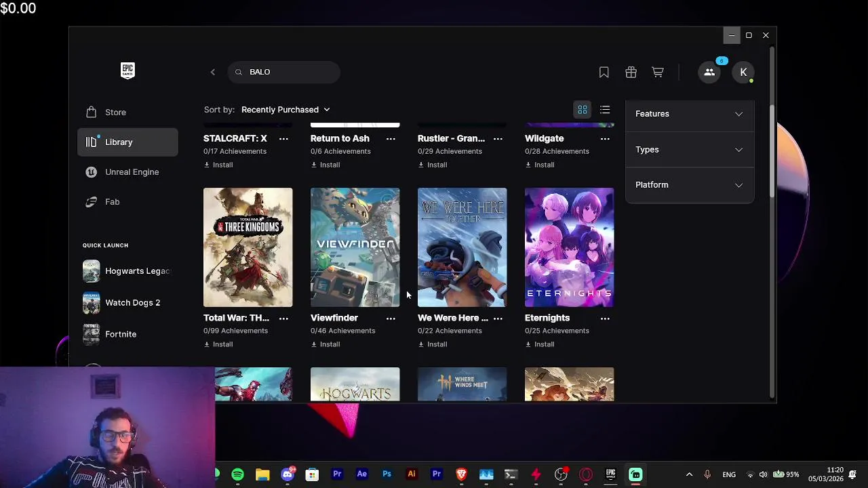Quick launch Fortnite
The height and width of the screenshot is (488, 868).
click(127, 334)
